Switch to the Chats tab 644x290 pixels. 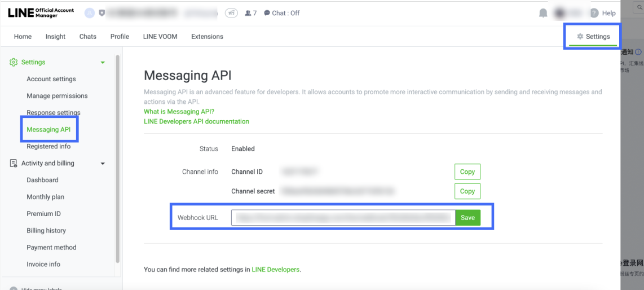pyautogui.click(x=88, y=37)
